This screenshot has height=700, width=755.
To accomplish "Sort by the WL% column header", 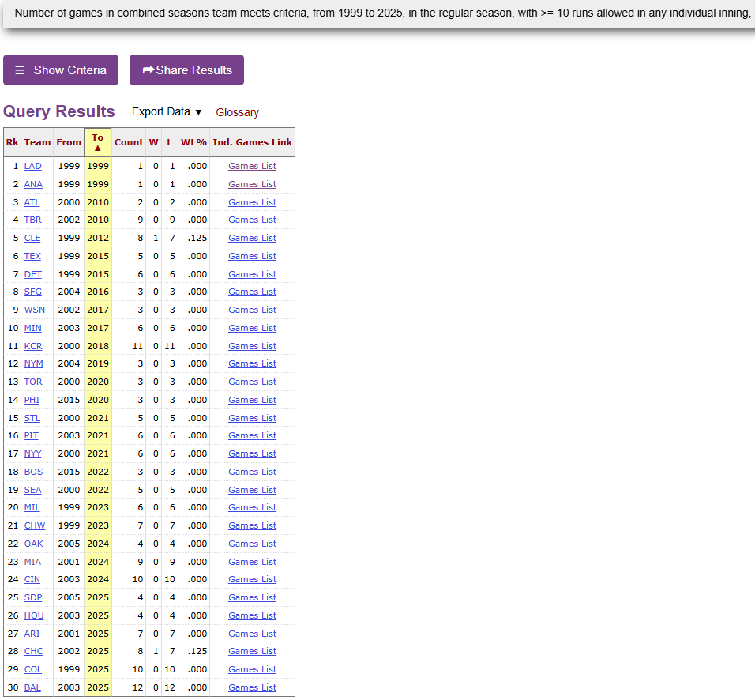I will pos(193,142).
